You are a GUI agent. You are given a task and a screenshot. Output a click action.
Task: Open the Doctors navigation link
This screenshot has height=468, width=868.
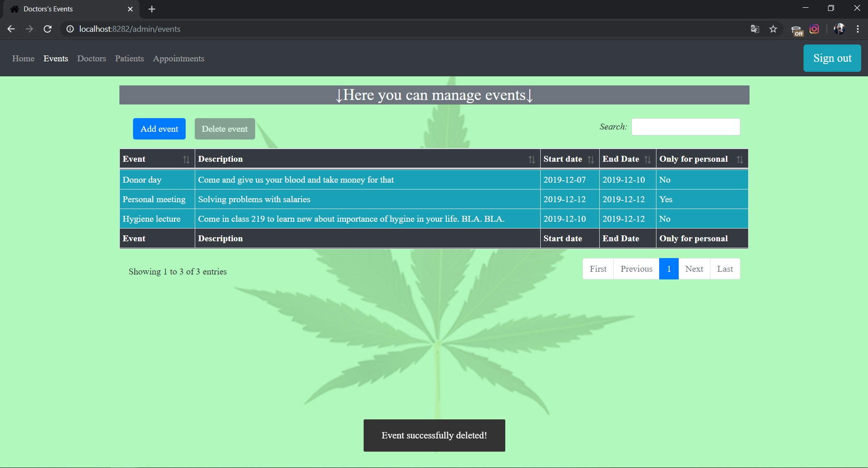91,59
